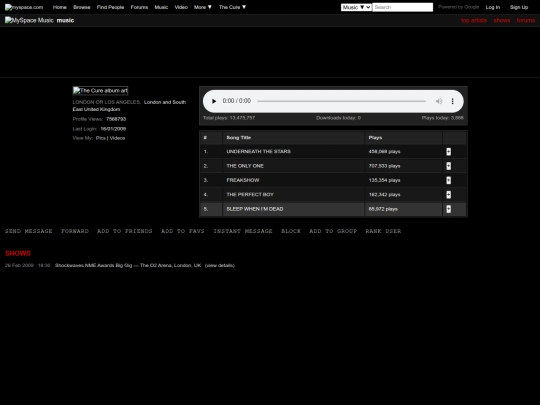Go to Home in top navigation
This screenshot has width=540, height=405.
[60, 7]
